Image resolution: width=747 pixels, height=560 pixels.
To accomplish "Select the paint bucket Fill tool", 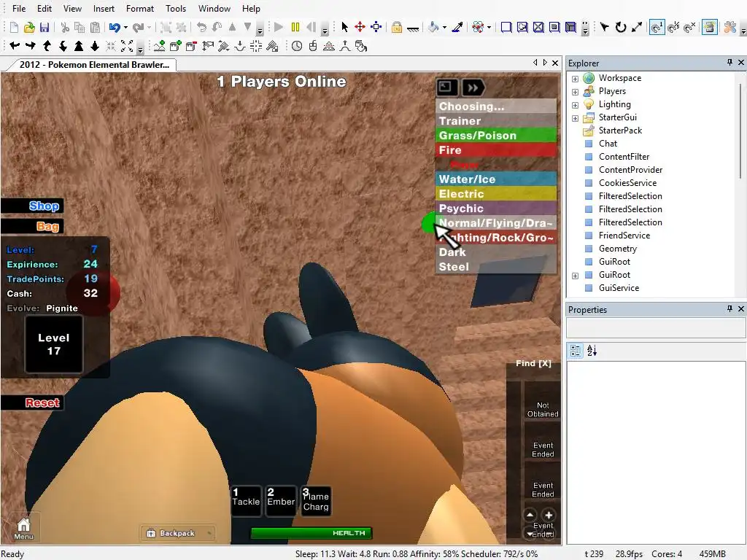I will [433, 27].
